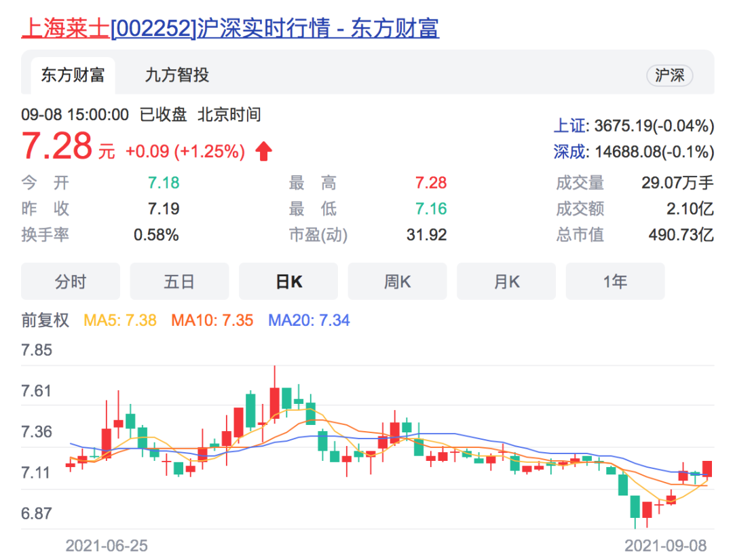Open the 月K monthly chart tab
The width and height of the screenshot is (733, 560).
(x=506, y=282)
